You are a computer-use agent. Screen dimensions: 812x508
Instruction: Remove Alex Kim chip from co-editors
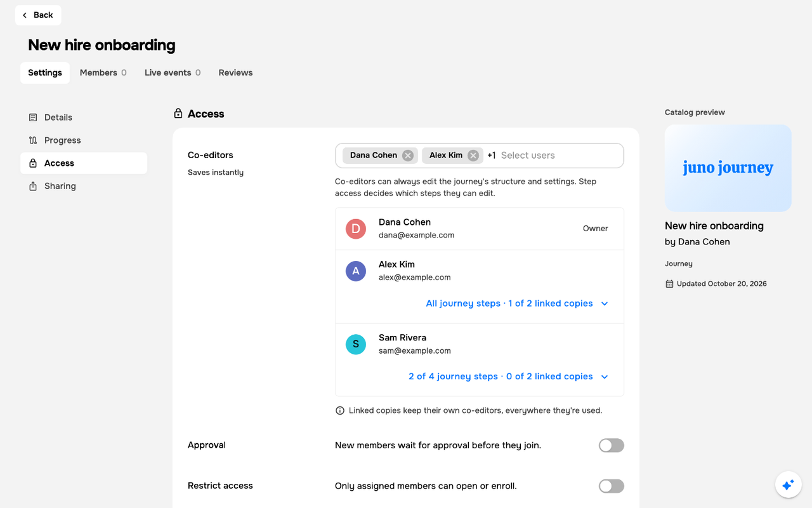[x=473, y=156]
